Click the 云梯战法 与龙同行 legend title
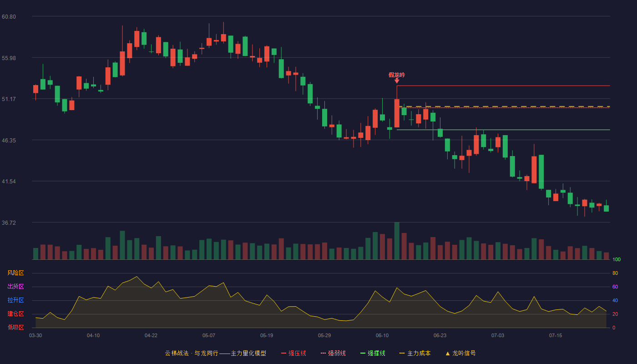637x364 pixels. click(x=215, y=353)
